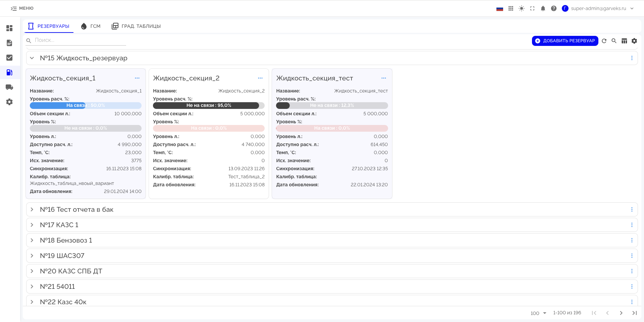Switch to the ГРАД. ТАБЛИЦЫ tab
Image resolution: width=644 pixels, height=322 pixels.
coord(136,26)
